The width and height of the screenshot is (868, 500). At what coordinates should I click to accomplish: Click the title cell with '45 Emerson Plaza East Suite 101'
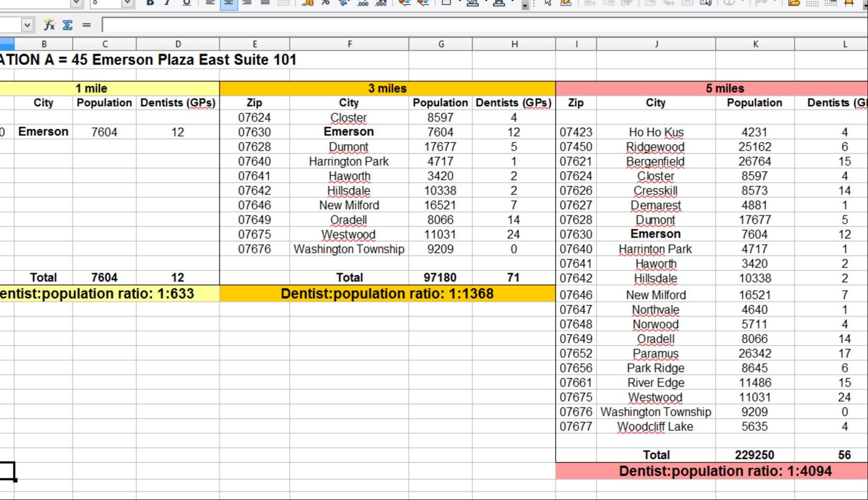(x=148, y=60)
